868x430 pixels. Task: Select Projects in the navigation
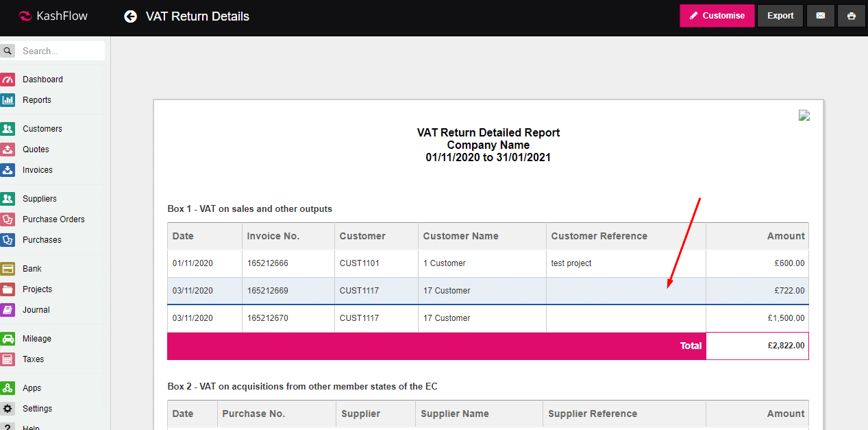click(37, 289)
